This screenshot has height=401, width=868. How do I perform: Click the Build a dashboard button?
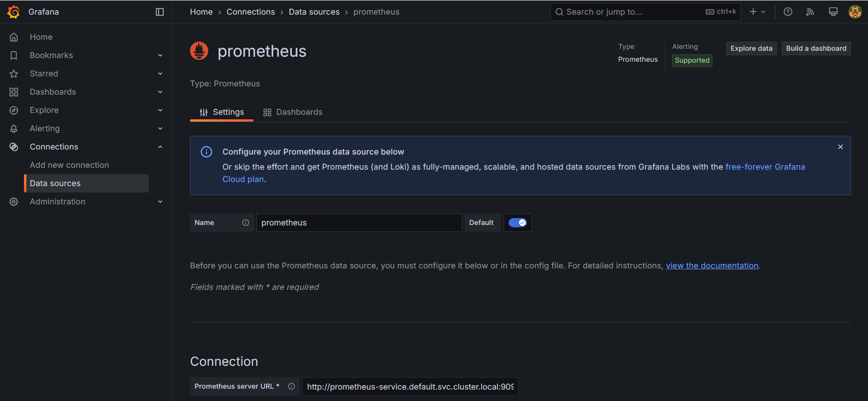pos(816,48)
